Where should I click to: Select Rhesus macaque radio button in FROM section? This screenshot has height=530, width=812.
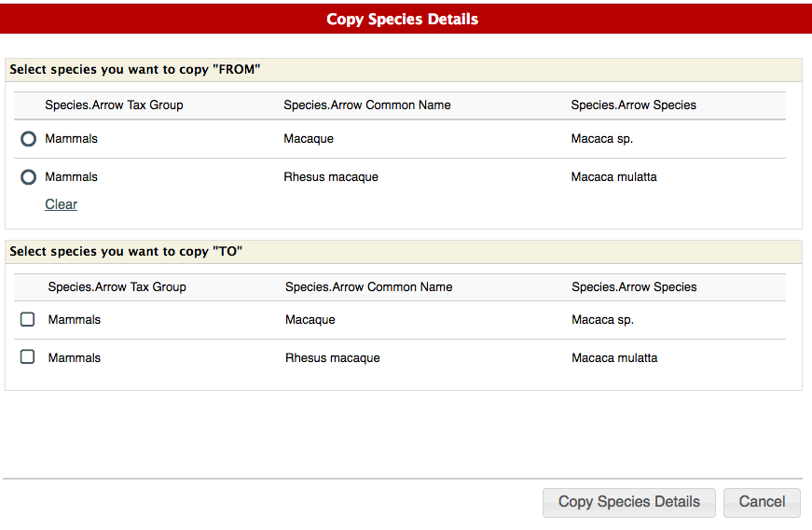click(x=28, y=177)
